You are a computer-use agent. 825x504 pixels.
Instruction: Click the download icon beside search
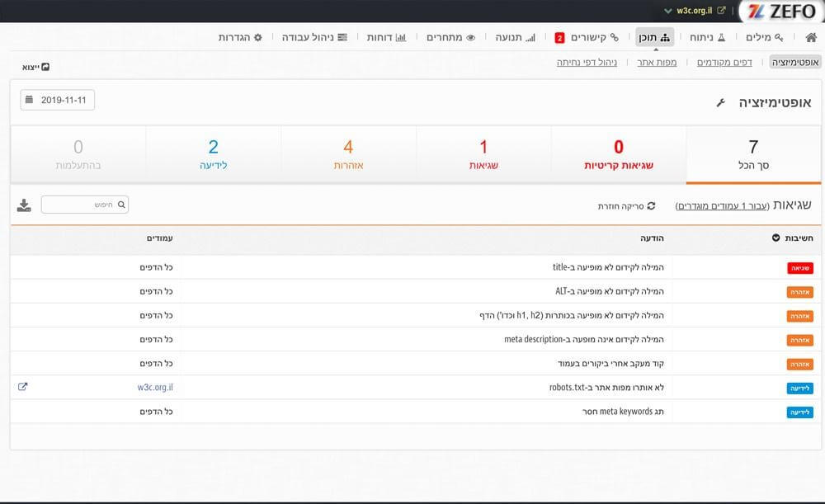[x=24, y=205]
